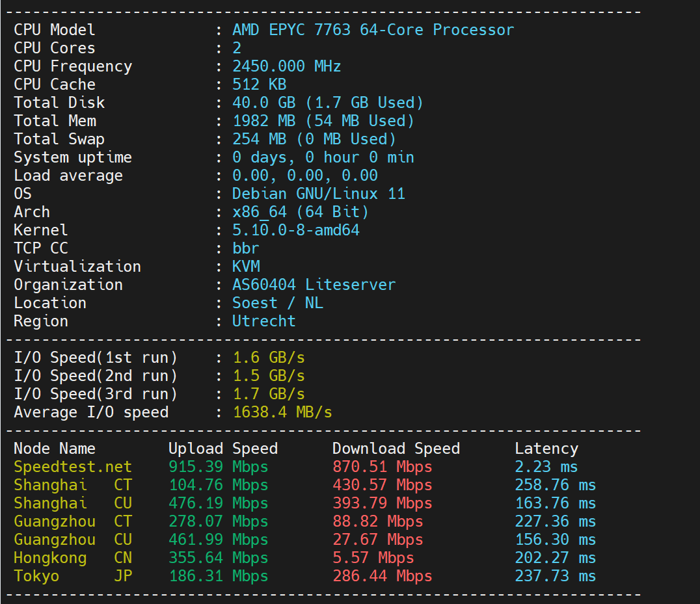Select the 88.82 Mbps download value
This screenshot has width=700, height=604.
point(378,522)
